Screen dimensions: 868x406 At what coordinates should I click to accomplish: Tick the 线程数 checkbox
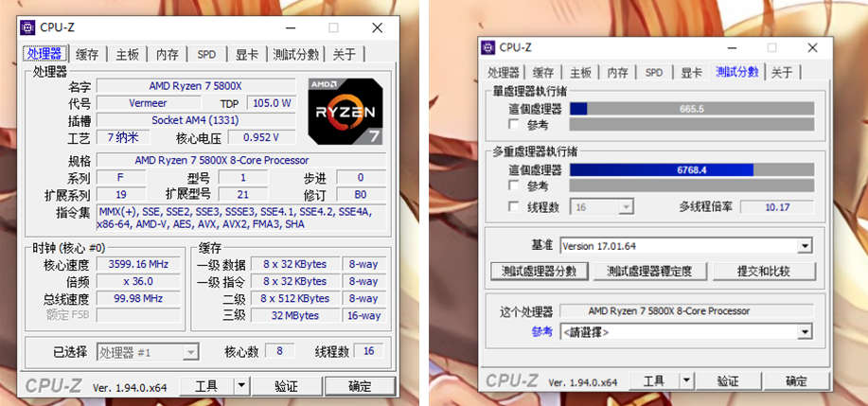(x=514, y=207)
